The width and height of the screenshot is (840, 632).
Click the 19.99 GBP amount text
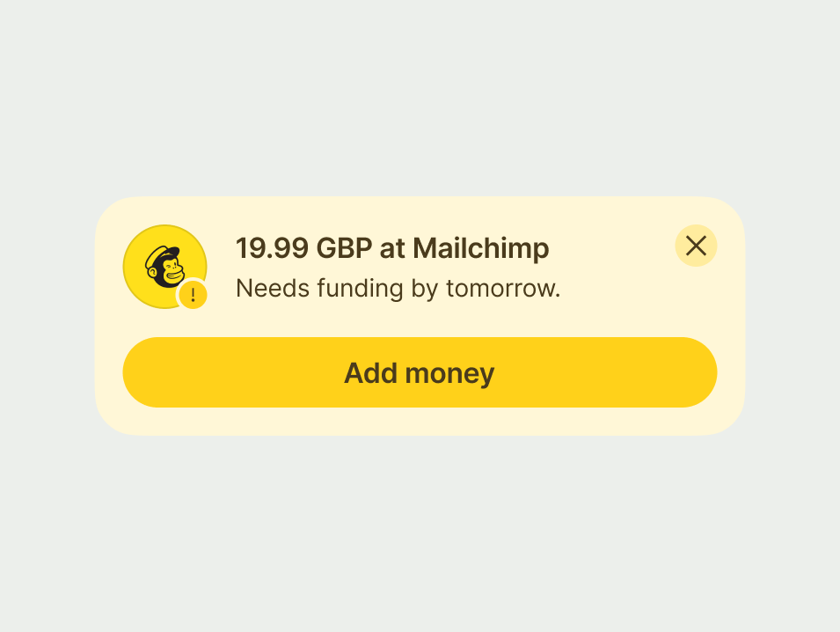(303, 248)
